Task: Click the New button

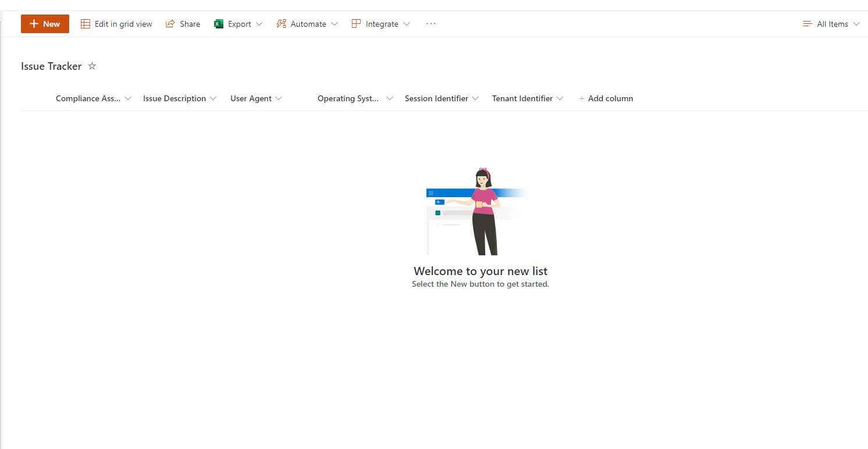Action: point(45,24)
